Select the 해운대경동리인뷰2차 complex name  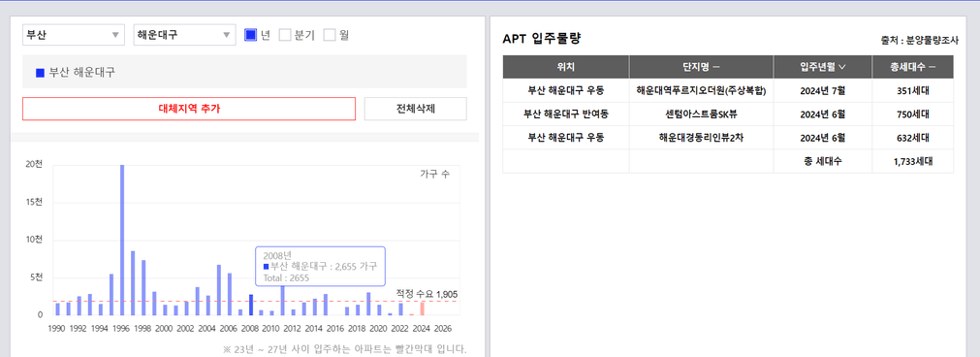coord(701,138)
